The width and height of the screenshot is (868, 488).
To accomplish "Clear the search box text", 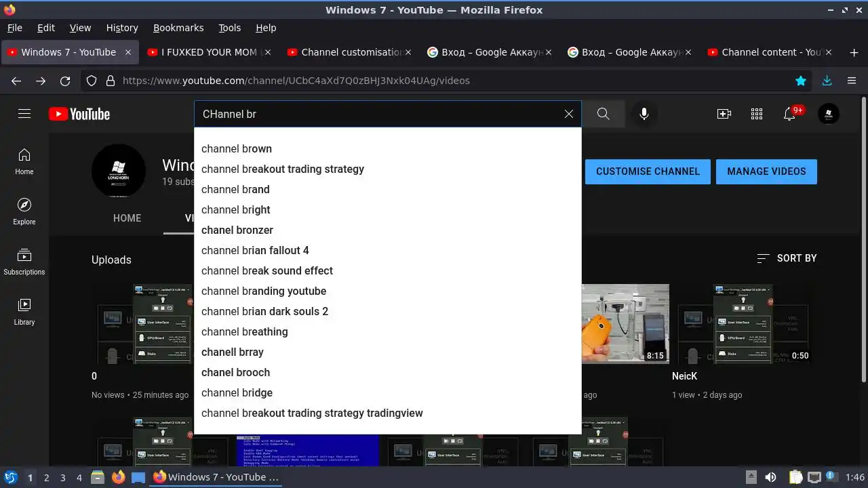I will pos(569,114).
